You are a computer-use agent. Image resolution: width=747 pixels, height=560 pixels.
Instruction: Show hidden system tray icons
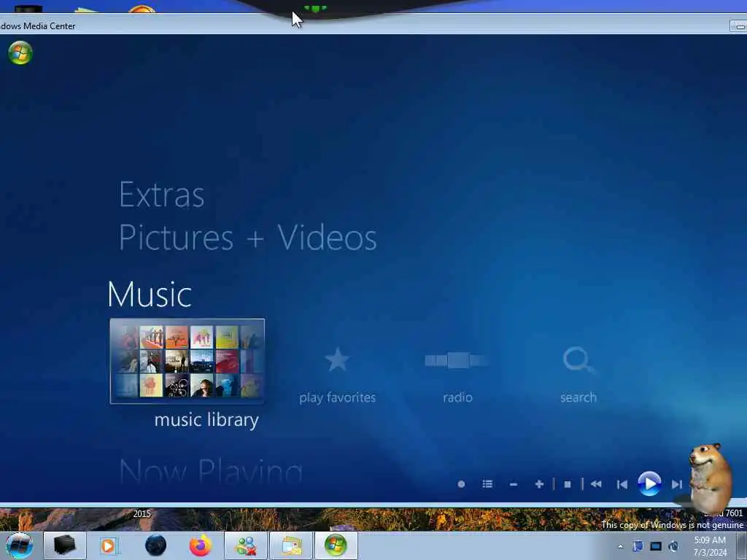(x=620, y=547)
